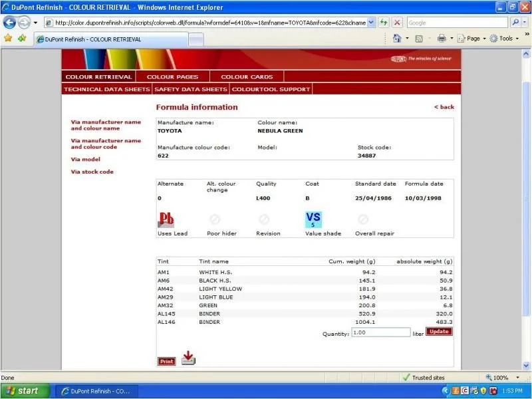
Task: Switch to the COLOUR CARDS tab
Action: coord(247,76)
